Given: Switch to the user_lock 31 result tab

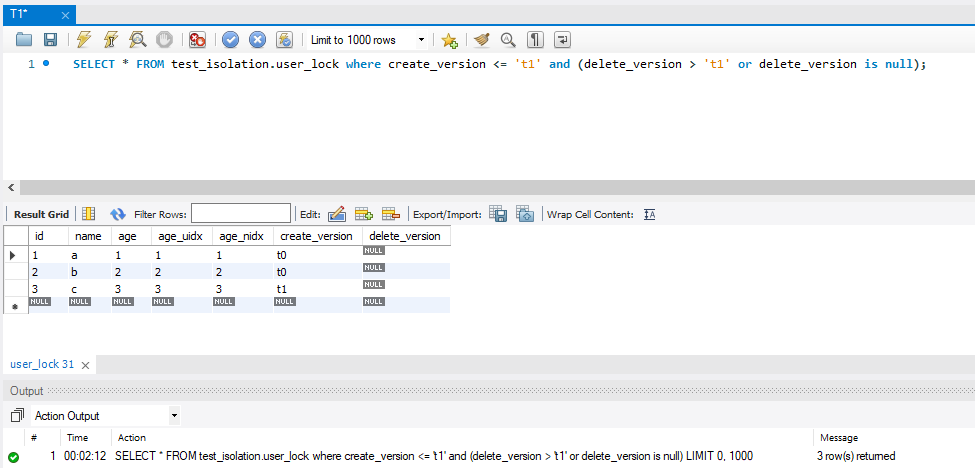Looking at the screenshot, I should click(x=42, y=365).
